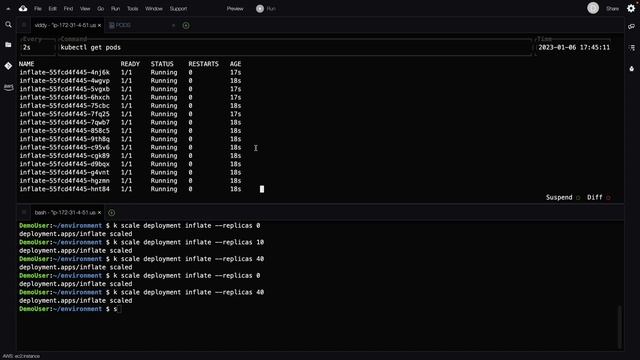Screen dimensions: 640x360
Task: Open the search panel magnifier icon
Action: coord(8,25)
